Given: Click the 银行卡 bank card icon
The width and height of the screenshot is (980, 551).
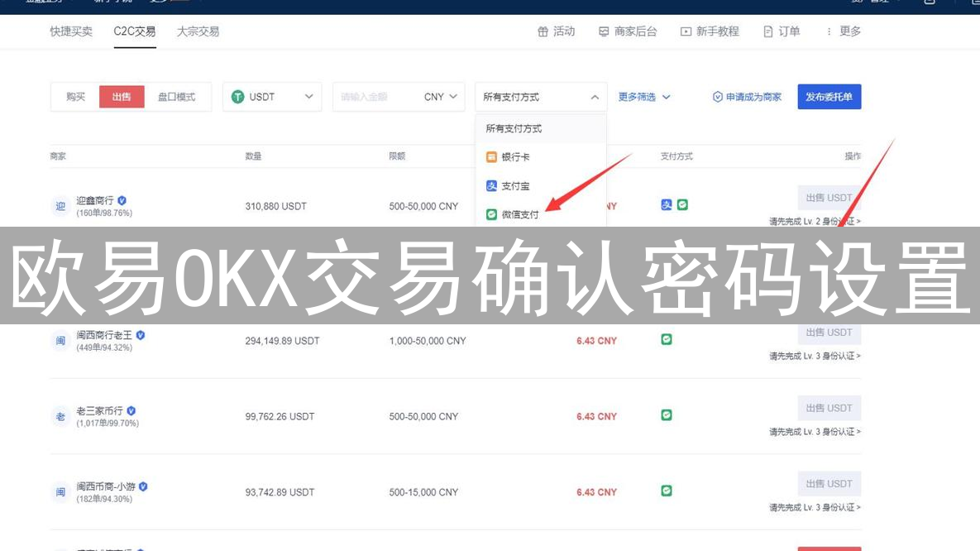Looking at the screenshot, I should point(491,157).
